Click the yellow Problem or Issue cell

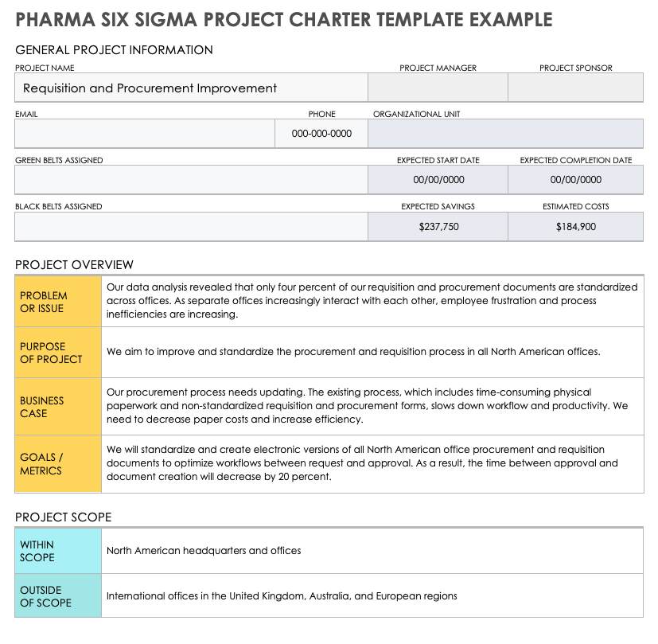(x=59, y=302)
